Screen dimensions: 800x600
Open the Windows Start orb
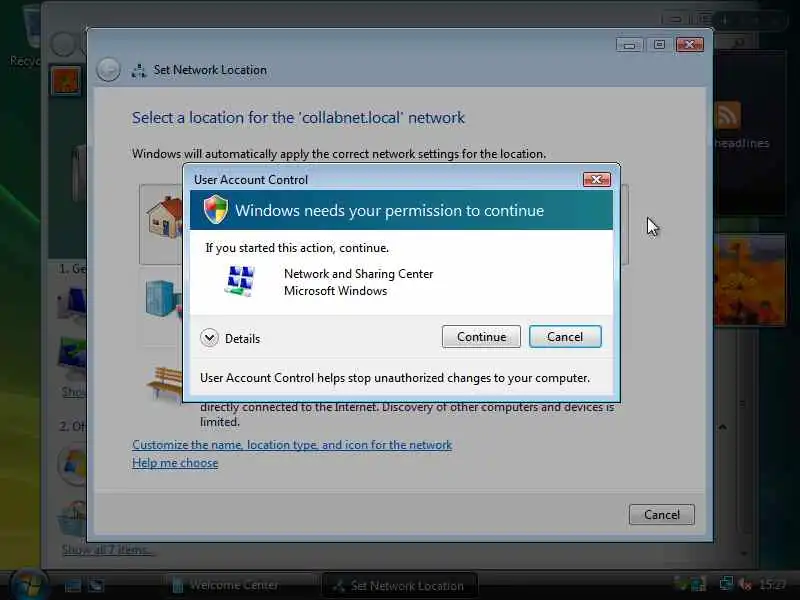click(29, 585)
